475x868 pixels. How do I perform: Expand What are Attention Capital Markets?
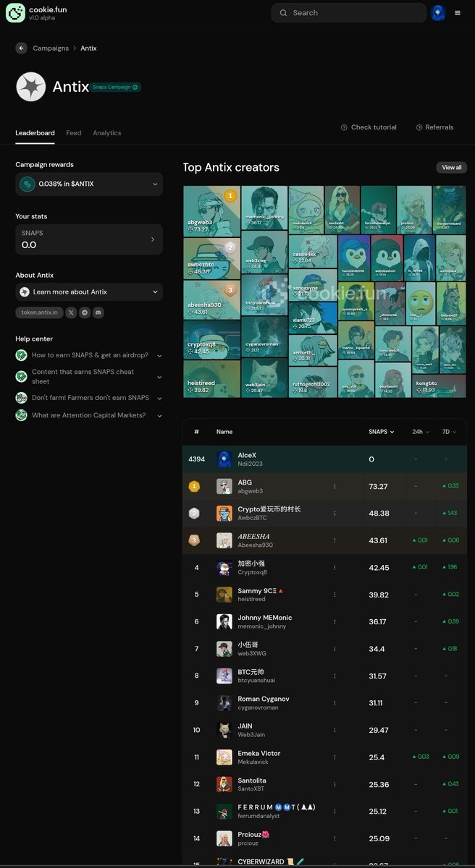pos(89,415)
